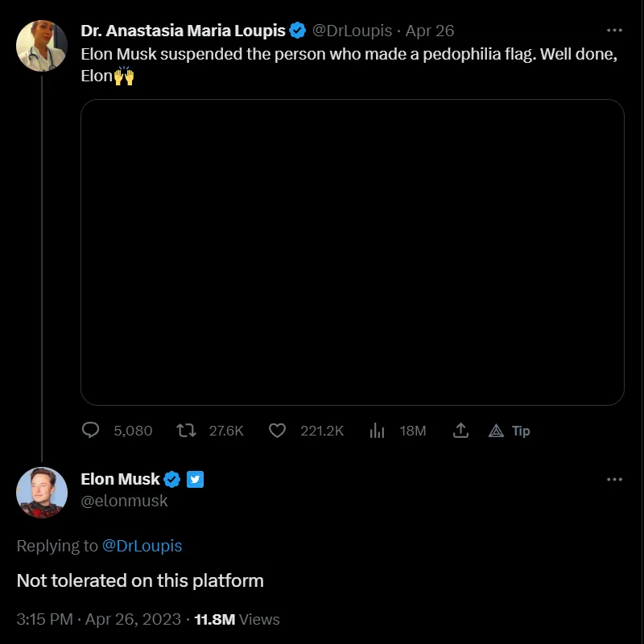The width and height of the screenshot is (644, 644).
Task: Click Elon Musk's verified badge
Action: pos(171,479)
